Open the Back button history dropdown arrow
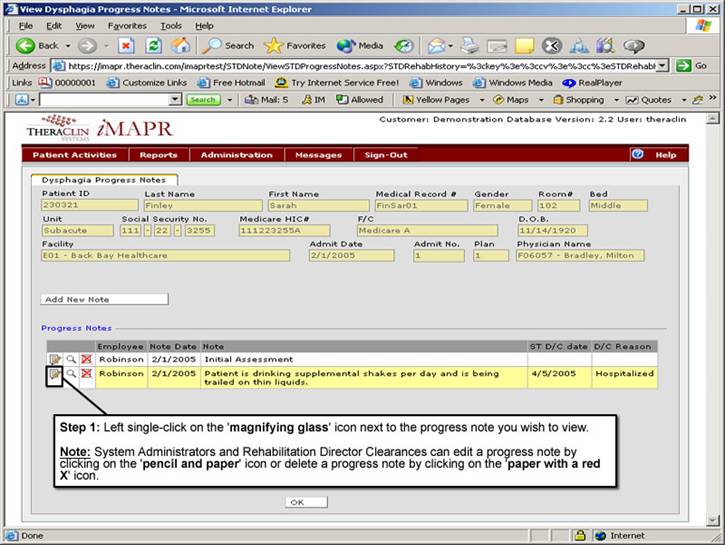Viewport: 725px width, 545px height. (x=68, y=46)
